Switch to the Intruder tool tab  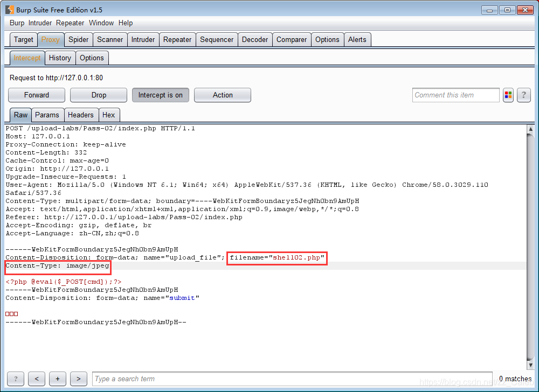pyautogui.click(x=143, y=40)
